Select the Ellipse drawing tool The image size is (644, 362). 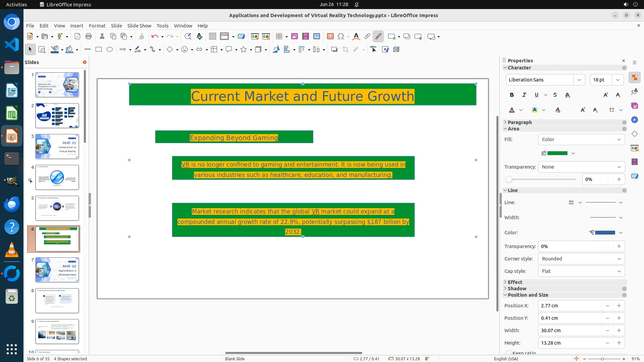(x=110, y=50)
